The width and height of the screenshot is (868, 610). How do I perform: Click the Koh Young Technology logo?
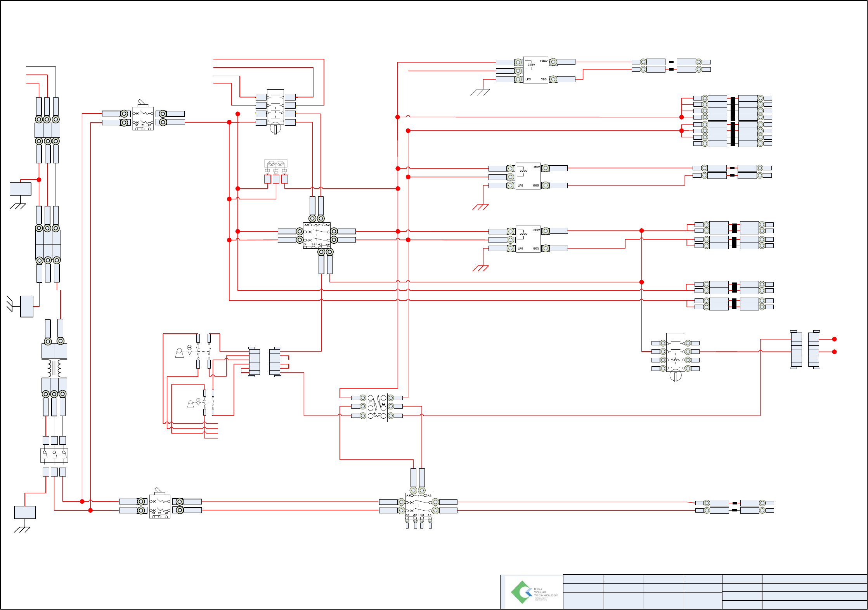click(534, 592)
